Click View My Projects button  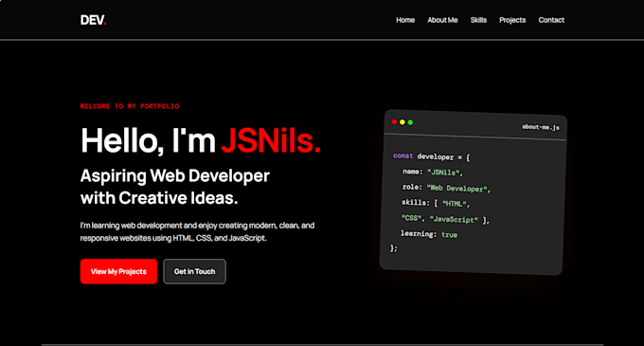point(118,271)
